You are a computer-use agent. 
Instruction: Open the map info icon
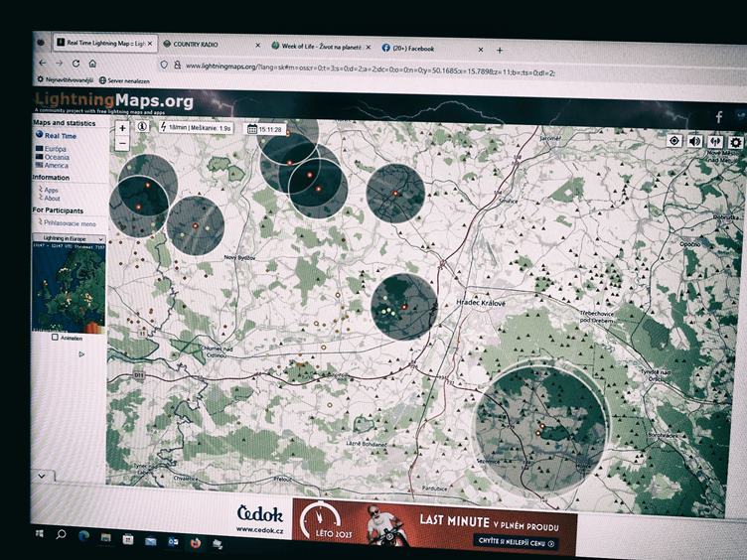click(x=142, y=127)
